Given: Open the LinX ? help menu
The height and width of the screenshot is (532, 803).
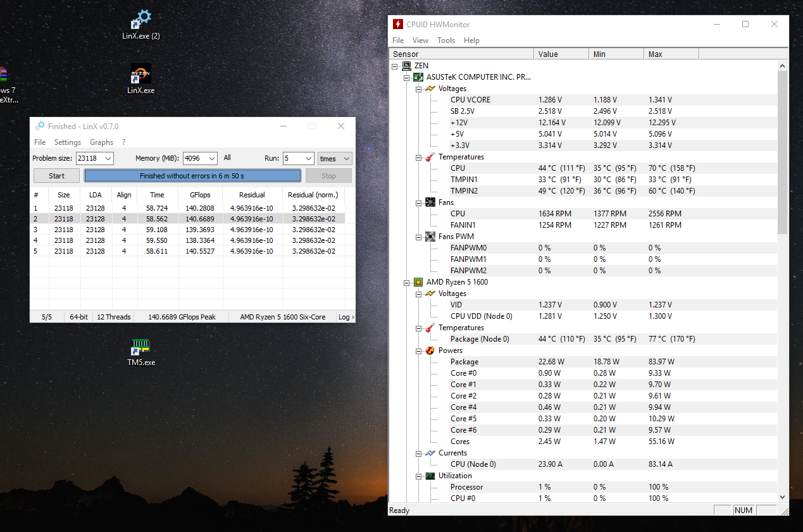Looking at the screenshot, I should tap(123, 142).
